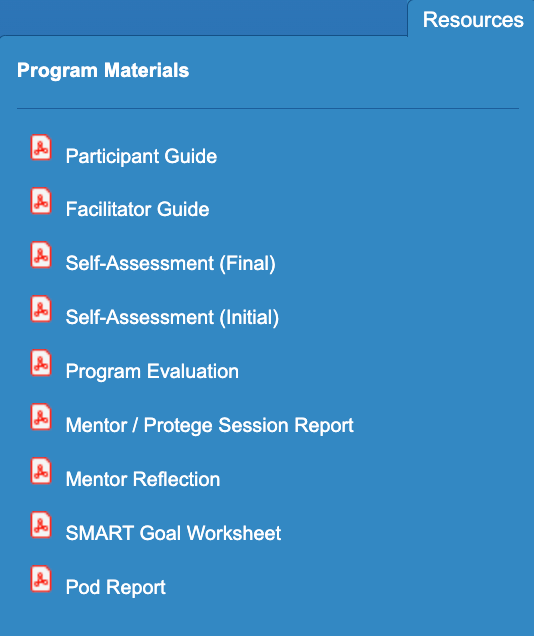Open the Pod Report link
Viewport: 534px width, 636px height.
click(x=116, y=587)
